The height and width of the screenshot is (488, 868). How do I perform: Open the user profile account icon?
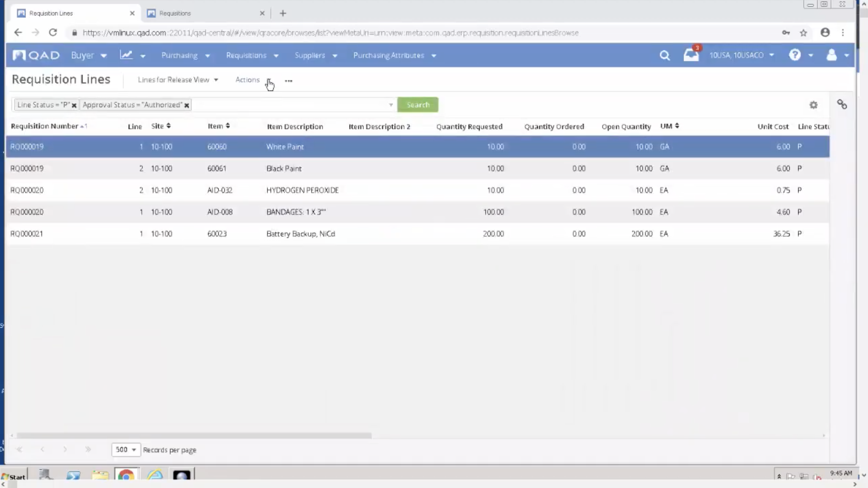click(833, 55)
